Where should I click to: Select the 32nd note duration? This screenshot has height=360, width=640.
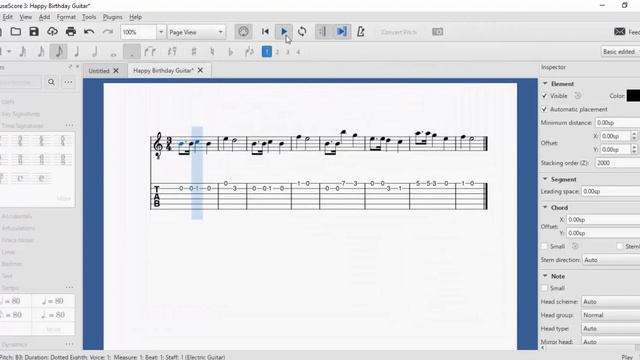[x=23, y=51]
